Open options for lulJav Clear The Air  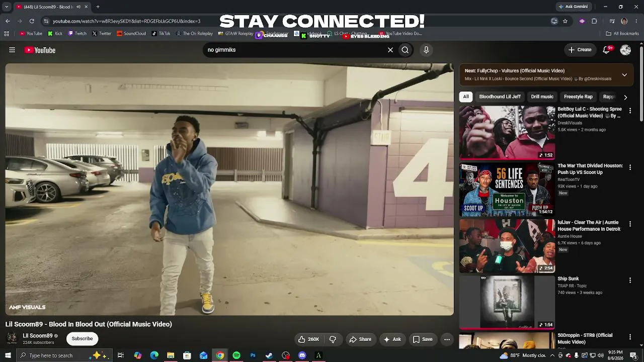coord(630,224)
